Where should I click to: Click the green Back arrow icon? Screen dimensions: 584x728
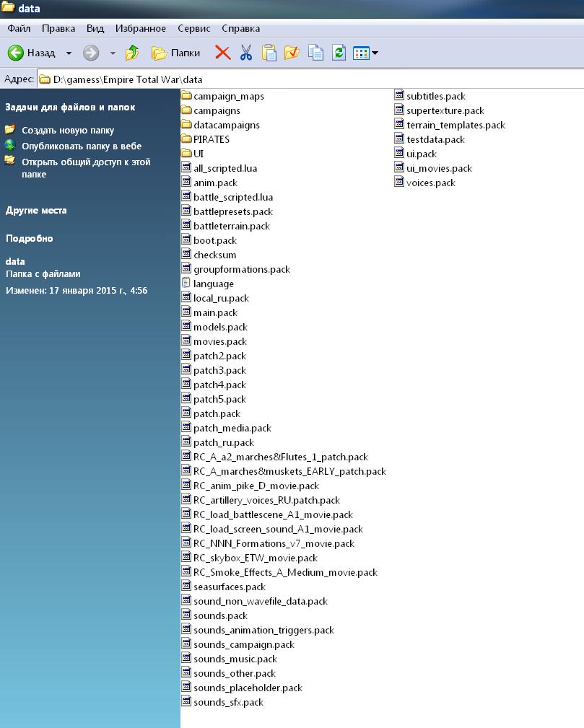[15, 53]
